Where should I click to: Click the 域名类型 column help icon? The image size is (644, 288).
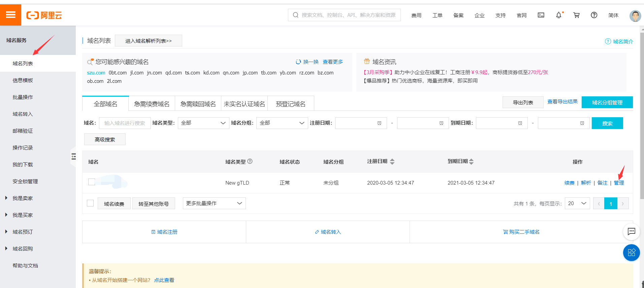click(250, 161)
